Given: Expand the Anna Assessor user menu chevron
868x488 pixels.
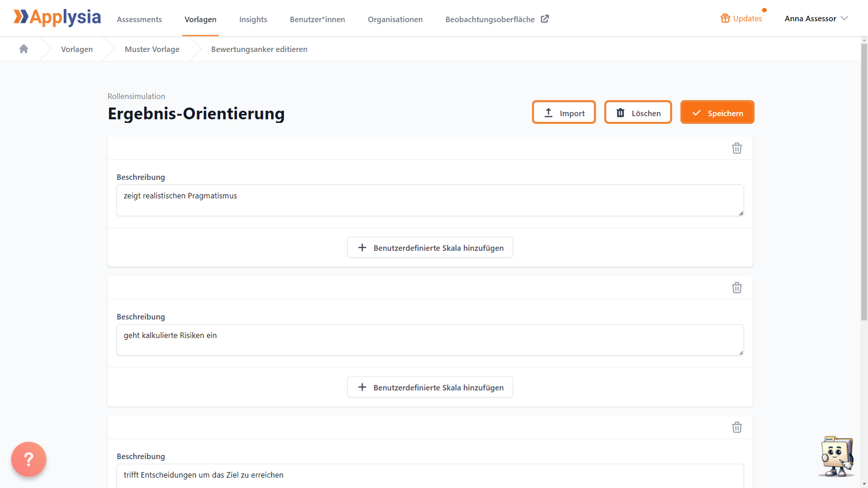Looking at the screenshot, I should pyautogui.click(x=844, y=18).
